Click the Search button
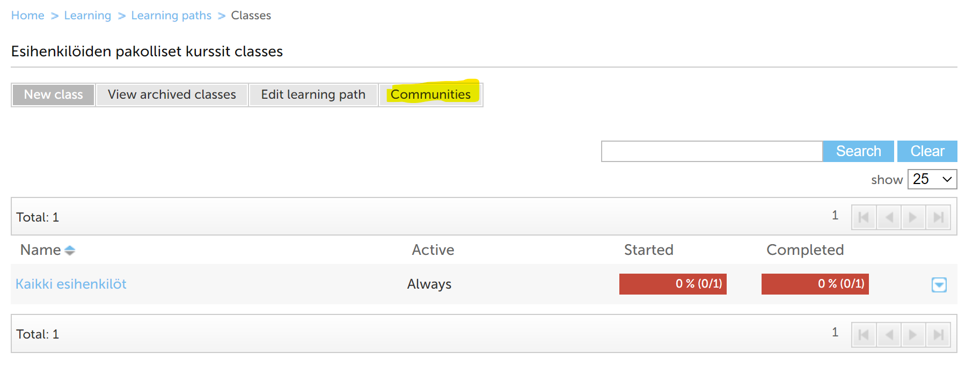Viewport: 980px width, 367px height. click(858, 151)
